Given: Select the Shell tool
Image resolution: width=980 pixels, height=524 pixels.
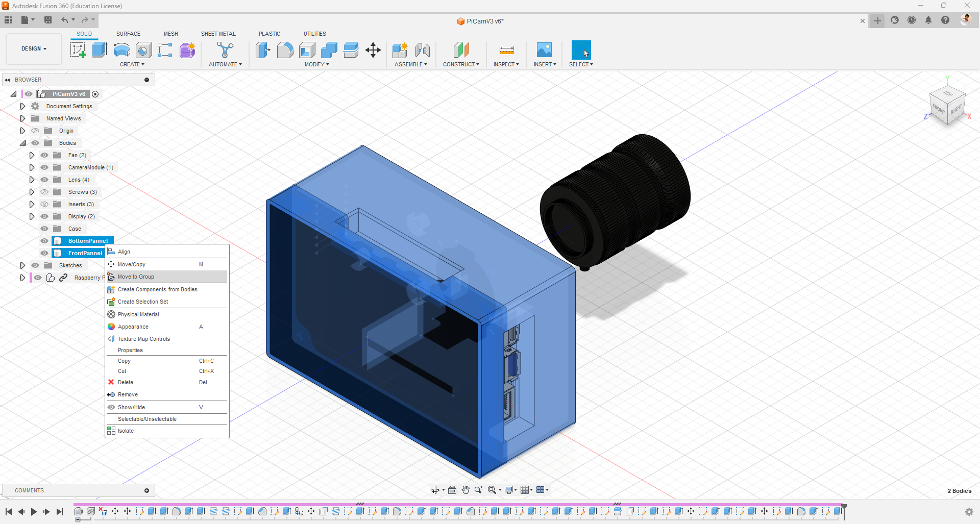Looking at the screenshot, I should coord(307,50).
